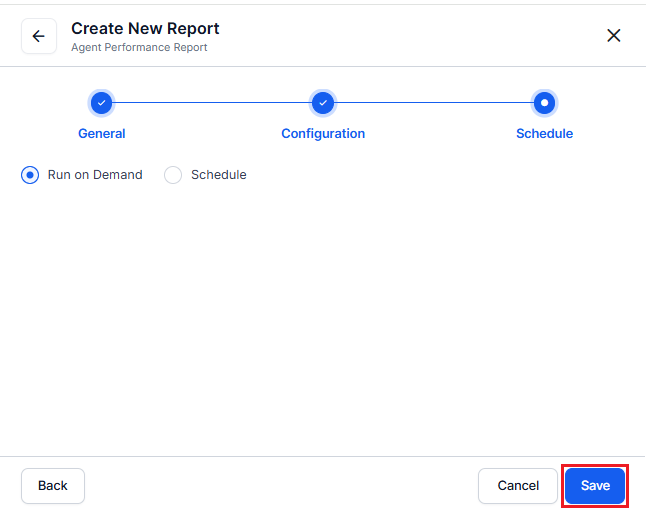Click the Schedule step circle indicator
Screen dimensions: 646x514
[x=544, y=102]
